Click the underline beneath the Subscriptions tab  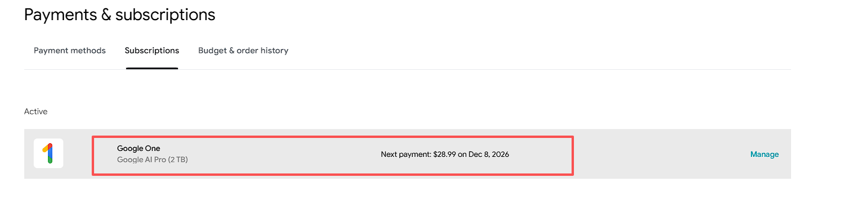point(152,68)
